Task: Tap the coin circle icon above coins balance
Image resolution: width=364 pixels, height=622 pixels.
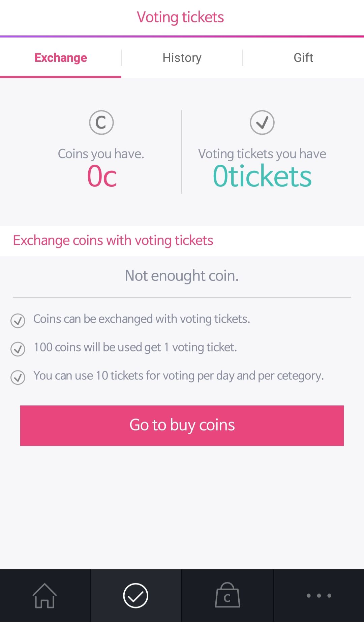Action: tap(101, 123)
